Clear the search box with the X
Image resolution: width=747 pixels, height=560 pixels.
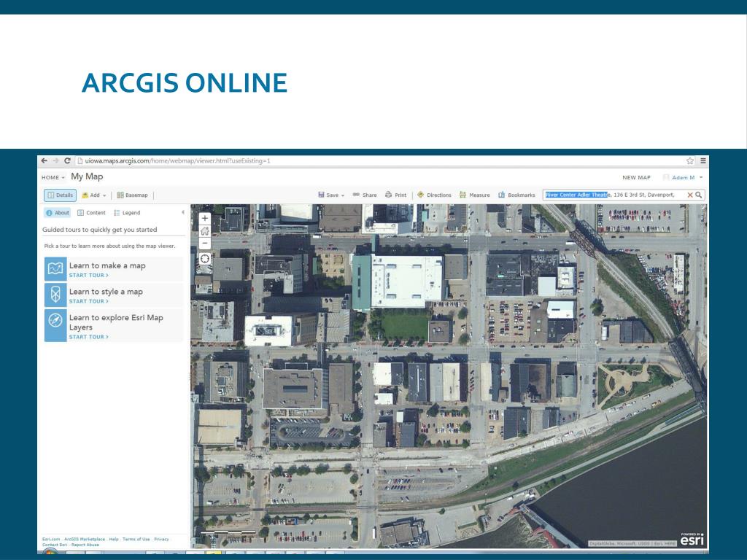689,195
